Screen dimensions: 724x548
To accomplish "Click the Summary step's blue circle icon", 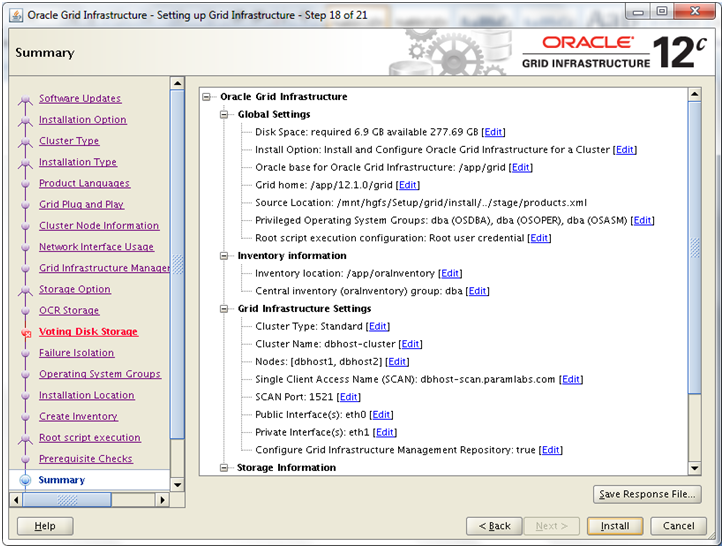I will pos(25,480).
